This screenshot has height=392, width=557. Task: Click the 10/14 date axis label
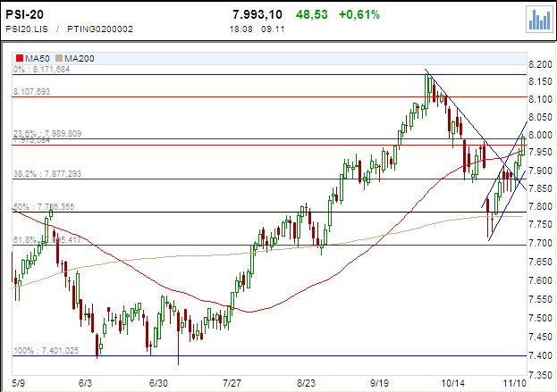point(453,383)
